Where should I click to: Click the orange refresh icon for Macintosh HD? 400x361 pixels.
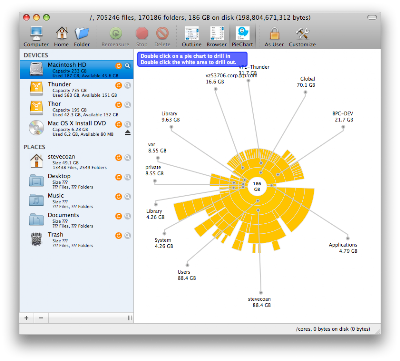(118, 66)
